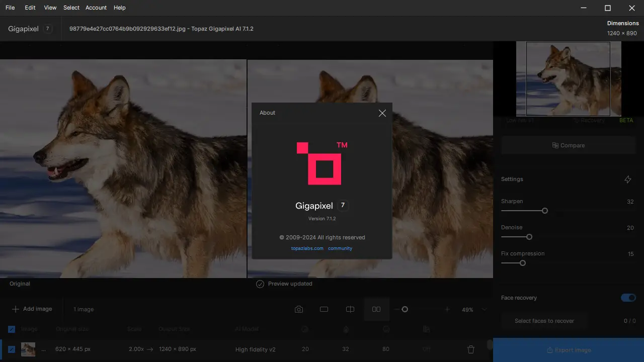The image size is (644, 362).
Task: Click the Export image button
Action: 569,350
